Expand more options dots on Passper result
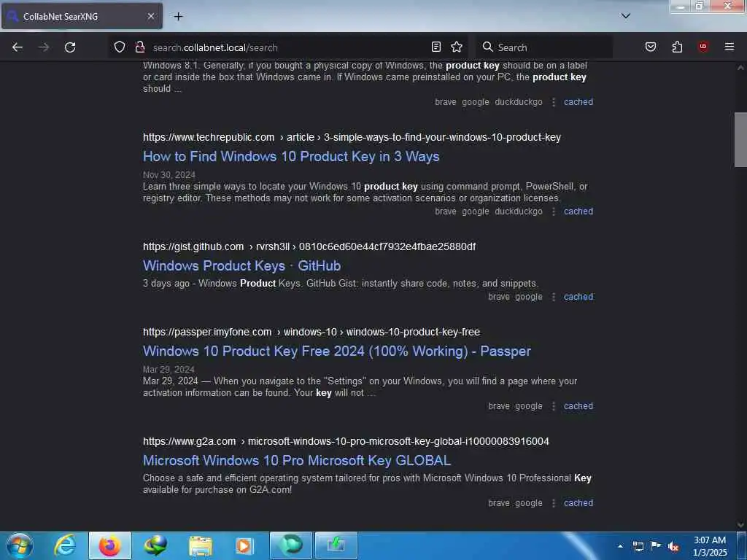The width and height of the screenshot is (747, 560). [x=554, y=406]
